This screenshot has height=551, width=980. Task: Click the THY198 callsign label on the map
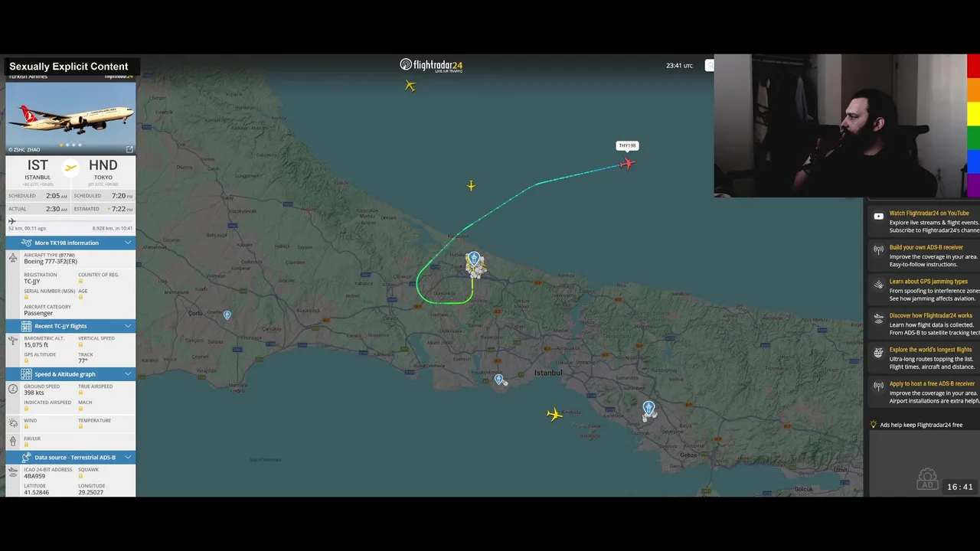627,145
